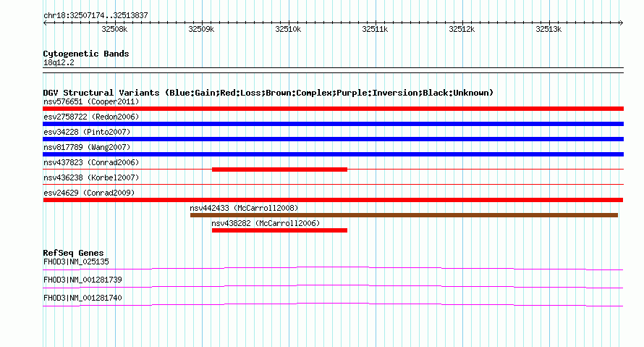Image resolution: width=644 pixels, height=347 pixels.
Task: Click the 32510k ruler tick label
Action: [x=288, y=29]
